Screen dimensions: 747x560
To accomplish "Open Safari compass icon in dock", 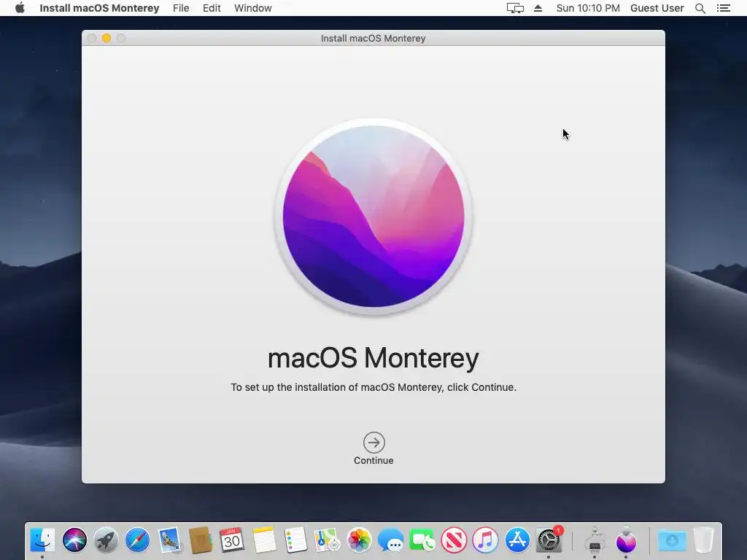I will 138,540.
